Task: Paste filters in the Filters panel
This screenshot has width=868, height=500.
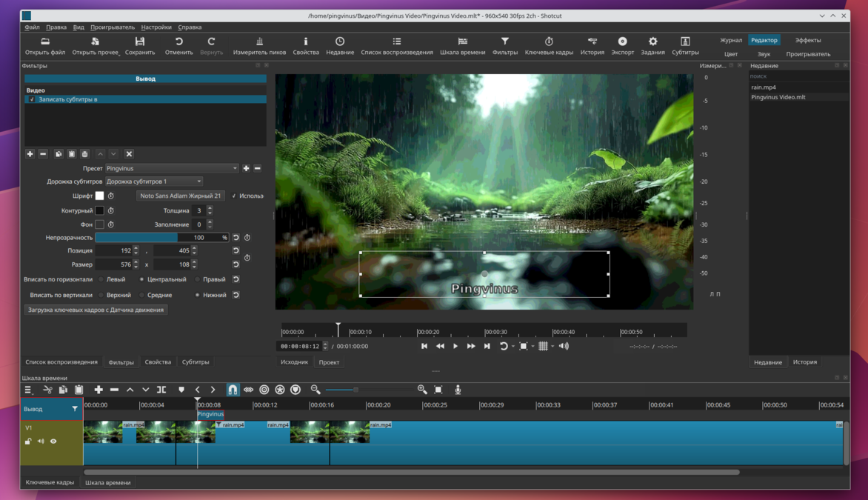Action: pyautogui.click(x=71, y=154)
